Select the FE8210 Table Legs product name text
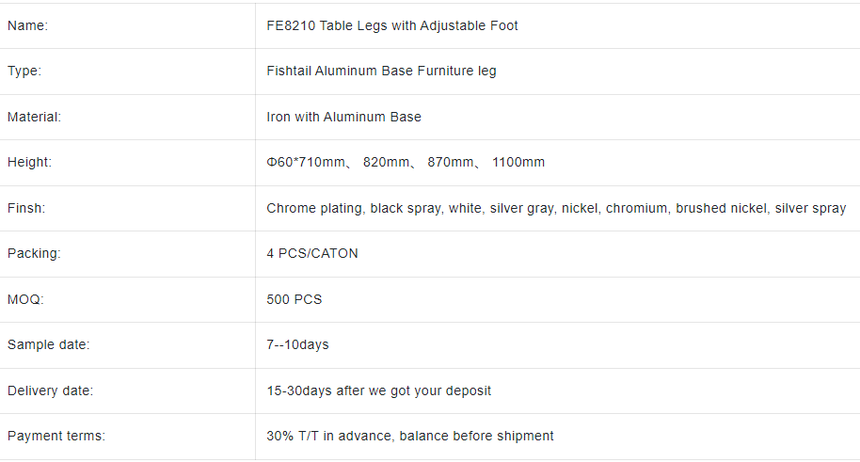Image resolution: width=860 pixels, height=462 pixels. tap(392, 26)
